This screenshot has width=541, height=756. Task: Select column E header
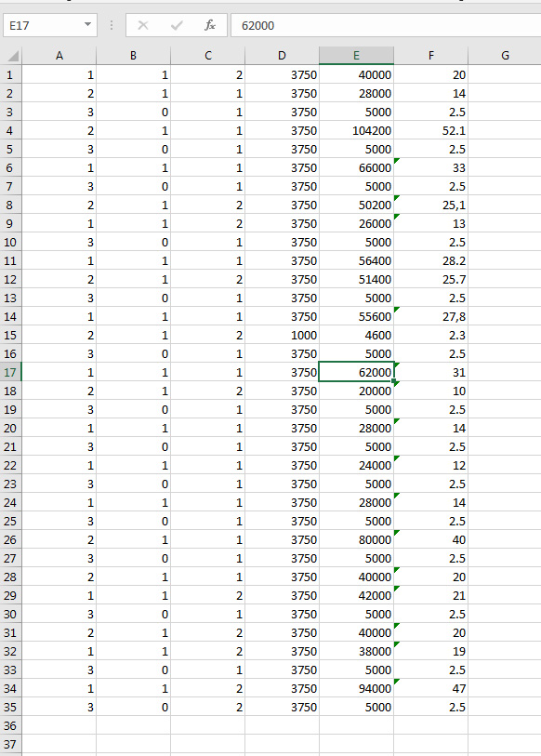click(356, 56)
